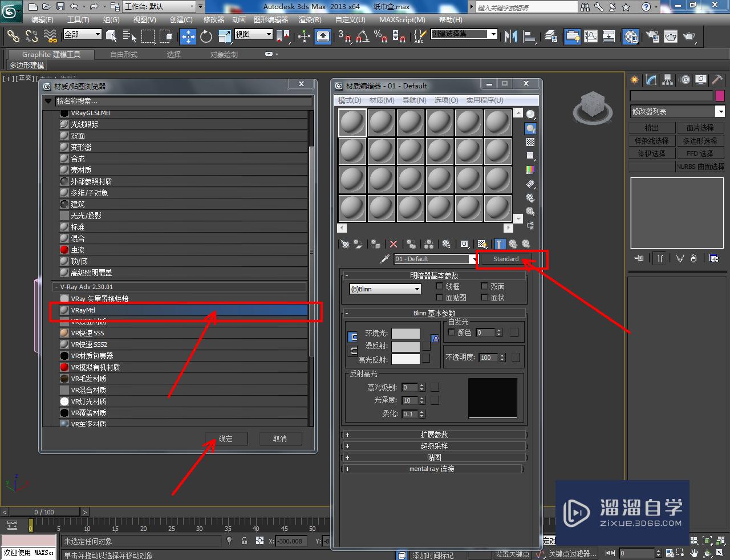Click Show Shaded Material in Viewport icon
The height and width of the screenshot is (560, 730).
pos(482,244)
